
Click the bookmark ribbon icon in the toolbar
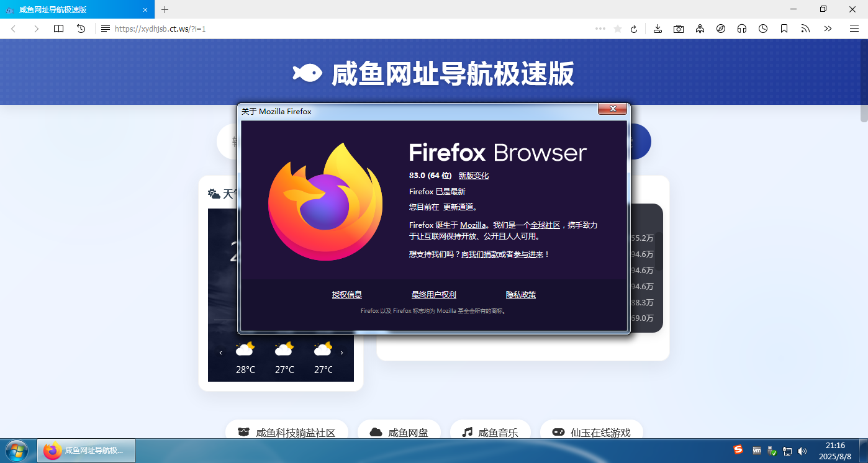click(784, 29)
